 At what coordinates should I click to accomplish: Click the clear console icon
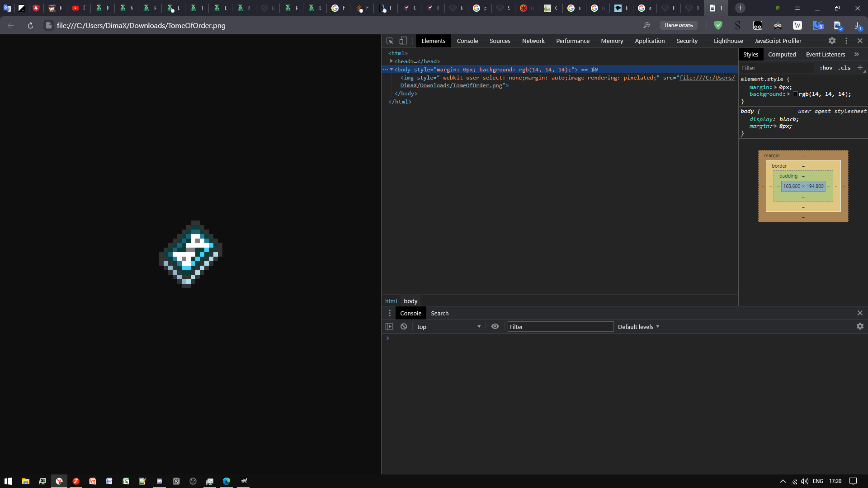click(x=404, y=326)
